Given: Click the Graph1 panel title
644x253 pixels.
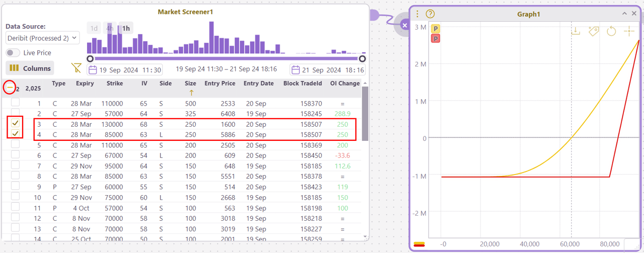Looking at the screenshot, I should pos(528,14).
